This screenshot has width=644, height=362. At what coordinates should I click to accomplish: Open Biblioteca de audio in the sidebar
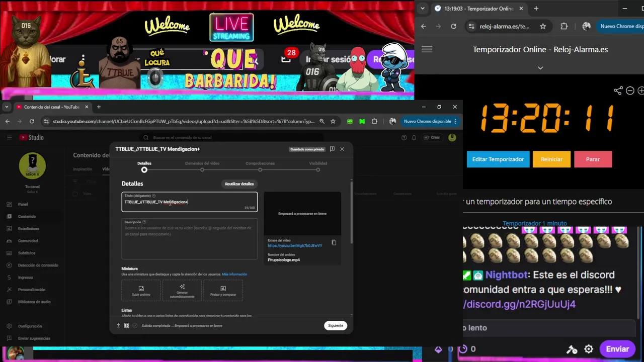pos(34,302)
